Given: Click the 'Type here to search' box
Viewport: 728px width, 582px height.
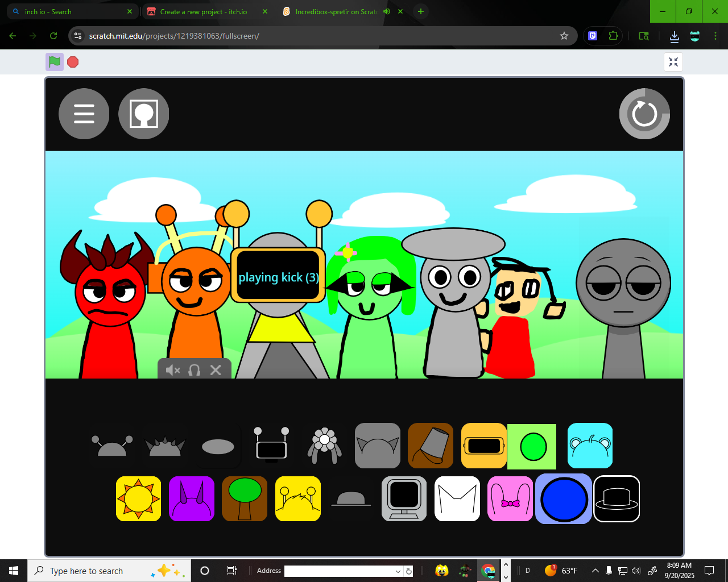Looking at the screenshot, I should (x=109, y=571).
